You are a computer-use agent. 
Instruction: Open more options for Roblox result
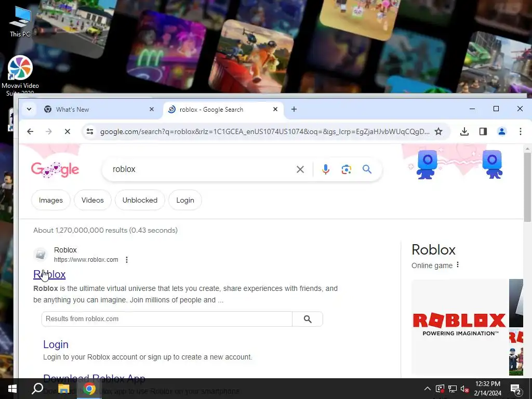[127, 260]
